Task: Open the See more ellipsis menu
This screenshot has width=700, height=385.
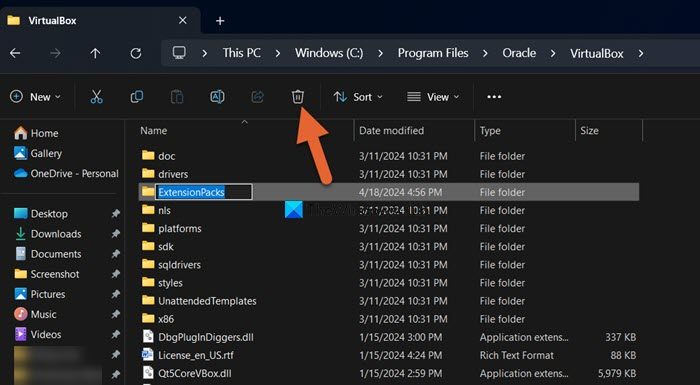Action: (494, 97)
